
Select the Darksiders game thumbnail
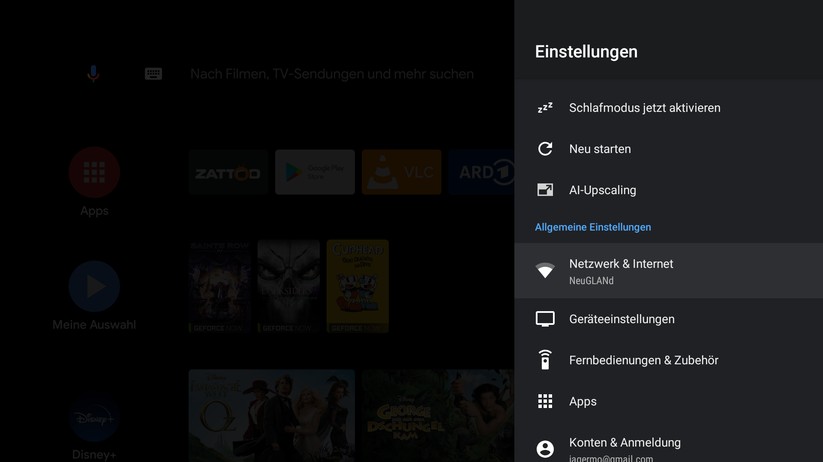pos(288,286)
